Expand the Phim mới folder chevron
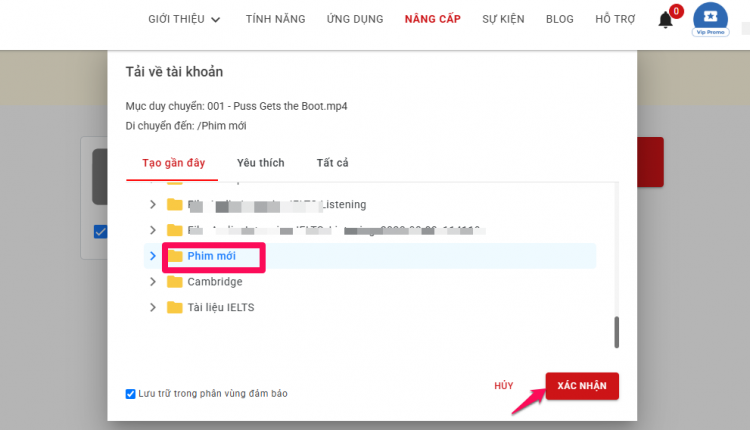This screenshot has height=430, width=750. tap(153, 256)
